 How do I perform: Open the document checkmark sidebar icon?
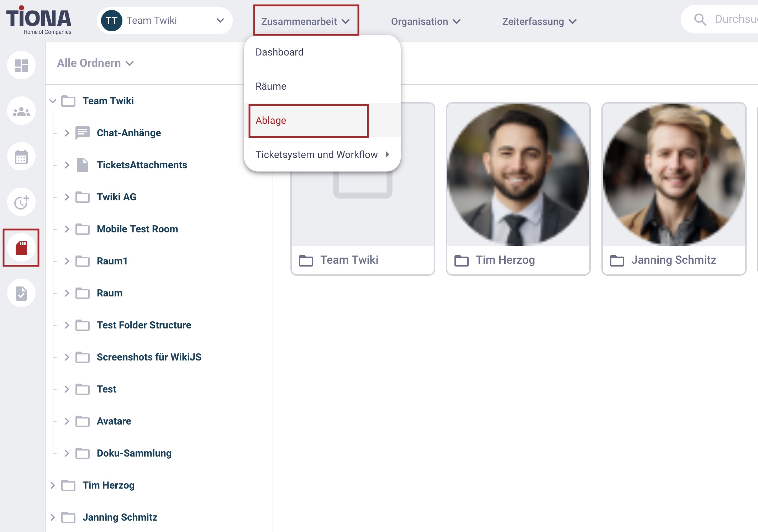(21, 293)
